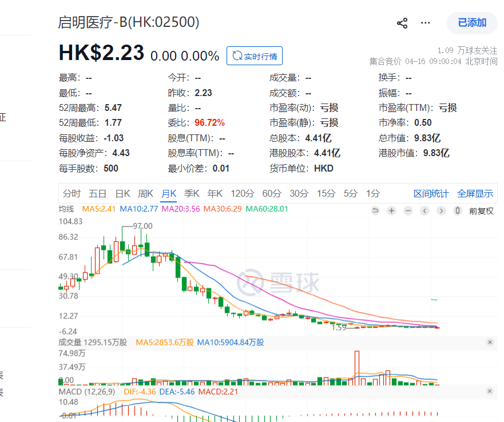Viewport: 504px width, 422px height.
Task: Click the share icon beside stock title
Action: pyautogui.click(x=402, y=23)
